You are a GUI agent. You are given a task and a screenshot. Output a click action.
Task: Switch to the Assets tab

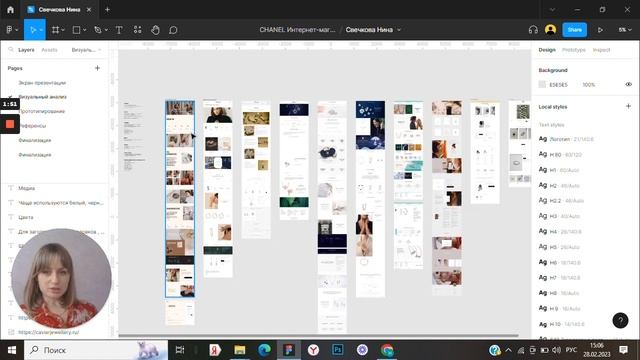tap(49, 50)
